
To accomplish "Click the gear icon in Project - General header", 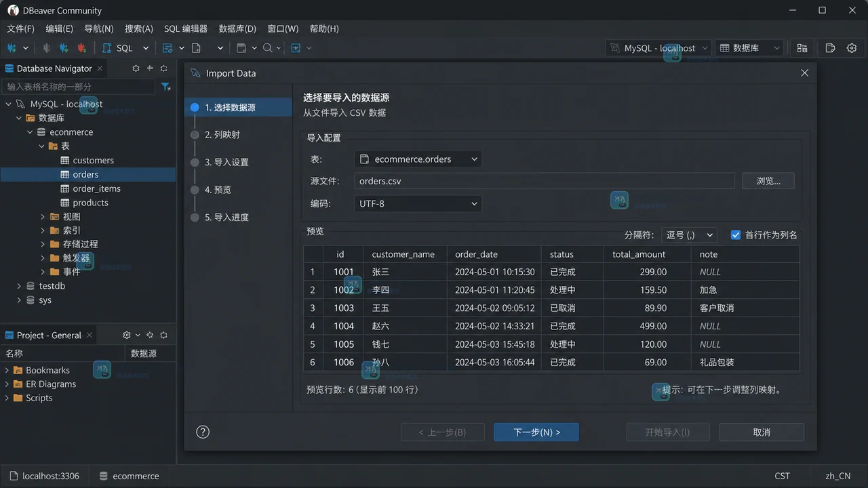I will (x=126, y=335).
